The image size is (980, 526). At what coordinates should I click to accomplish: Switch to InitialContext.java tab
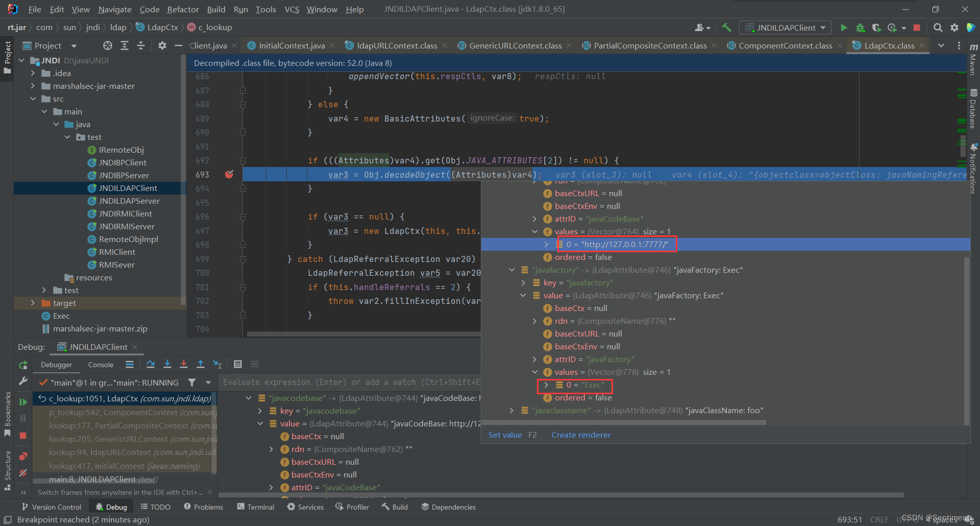point(291,45)
